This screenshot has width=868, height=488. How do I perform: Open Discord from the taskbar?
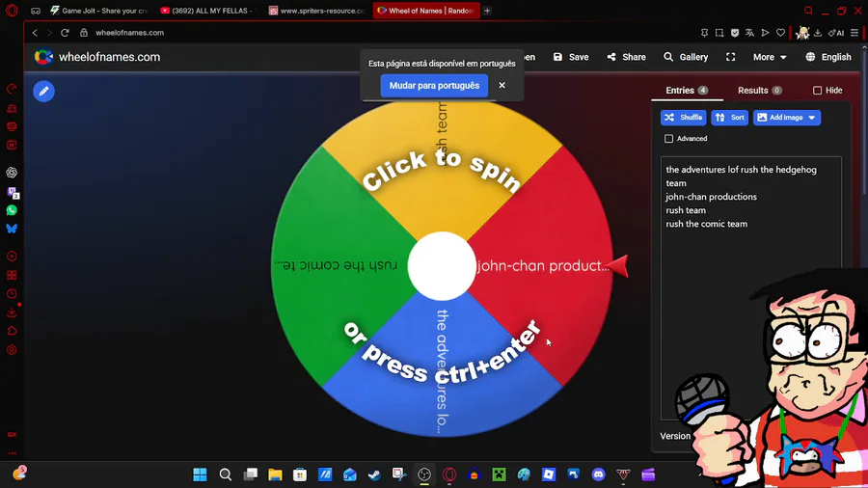click(x=598, y=474)
